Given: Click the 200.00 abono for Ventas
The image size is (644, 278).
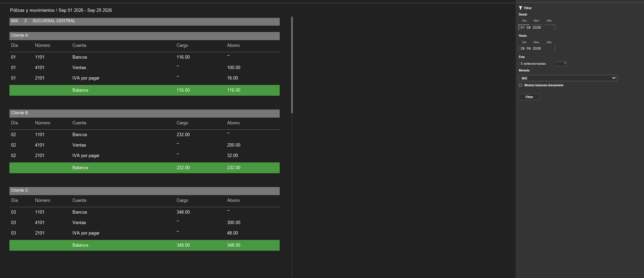Looking at the screenshot, I should (234, 145).
